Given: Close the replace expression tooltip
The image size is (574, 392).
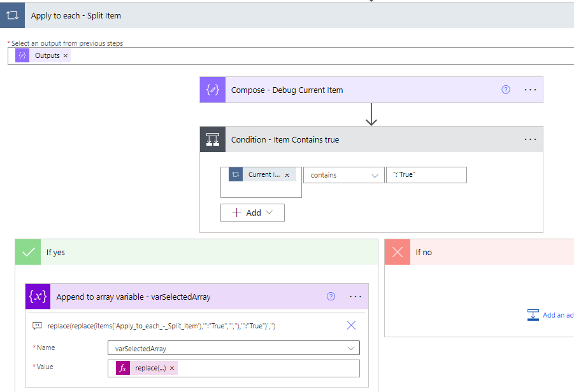Looking at the screenshot, I should pos(351,325).
